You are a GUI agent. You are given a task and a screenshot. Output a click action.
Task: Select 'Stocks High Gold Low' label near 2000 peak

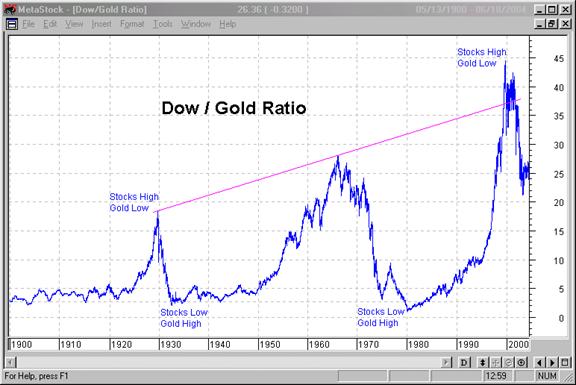point(482,57)
